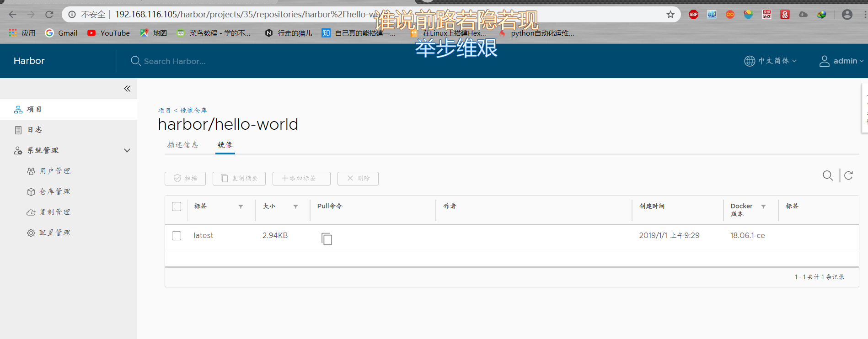Open the admin user menu

[841, 61]
